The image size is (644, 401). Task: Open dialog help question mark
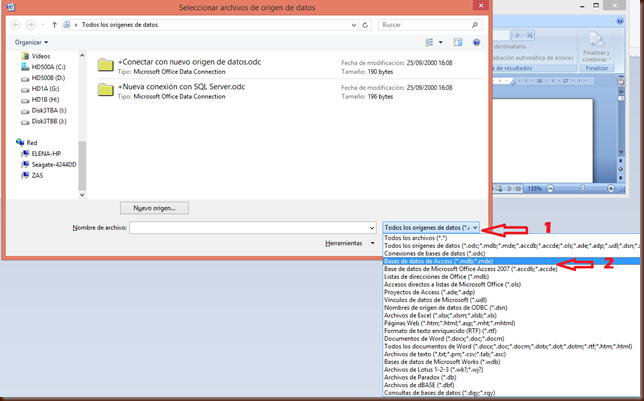point(476,42)
